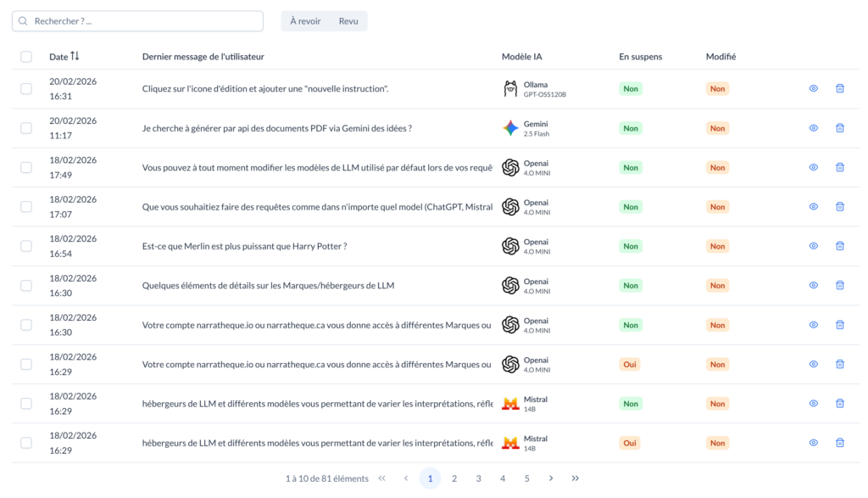This screenshot has width=868, height=498.
Task: Go to page 5 in pagination
Action: click(526, 478)
